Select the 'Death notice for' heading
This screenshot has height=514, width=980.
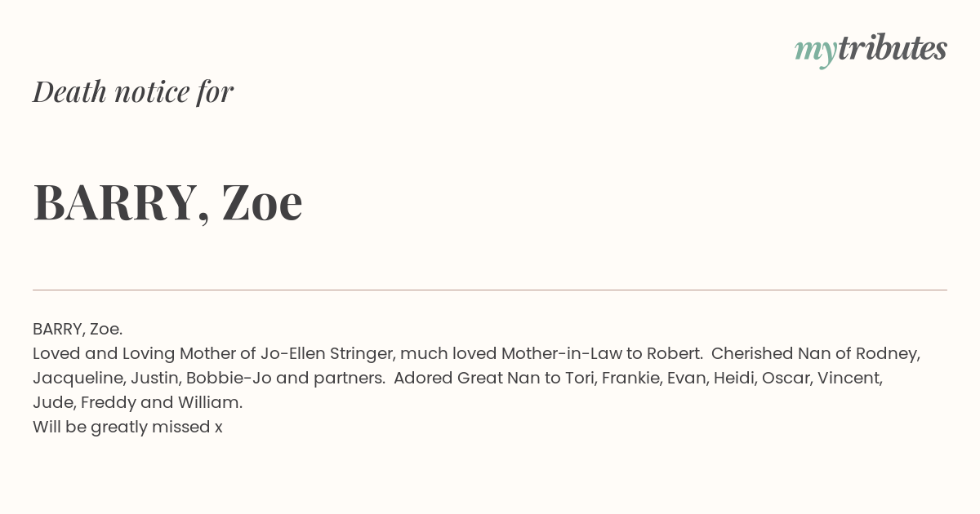133,92
